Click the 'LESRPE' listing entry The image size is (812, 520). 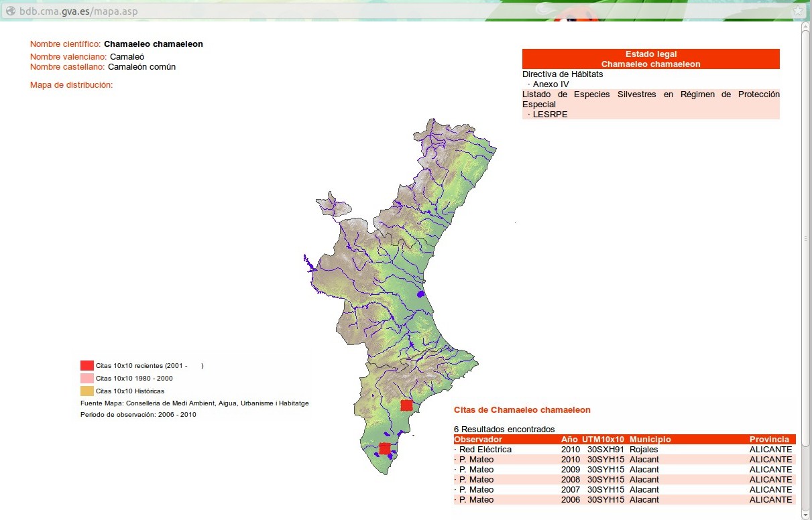point(550,115)
